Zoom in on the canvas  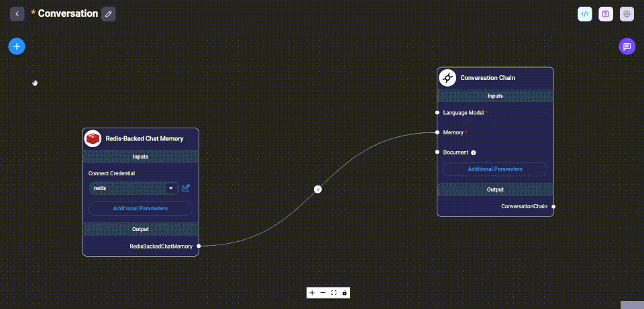click(312, 293)
